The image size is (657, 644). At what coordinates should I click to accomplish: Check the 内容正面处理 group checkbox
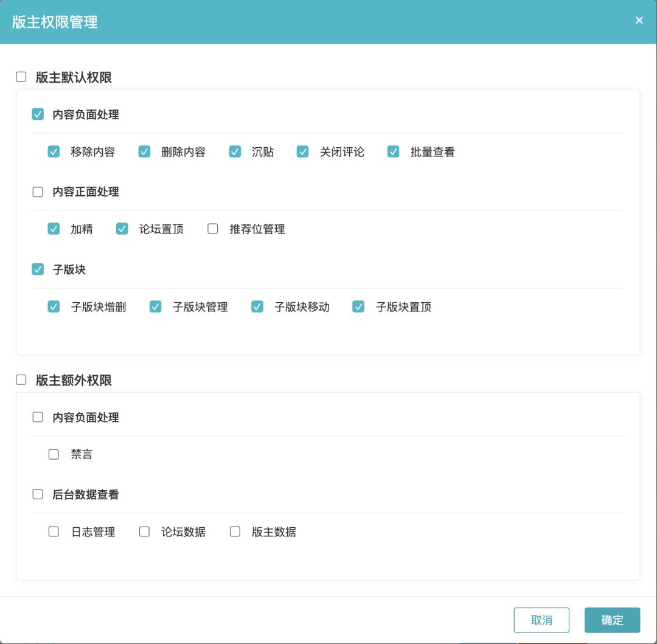(x=38, y=192)
